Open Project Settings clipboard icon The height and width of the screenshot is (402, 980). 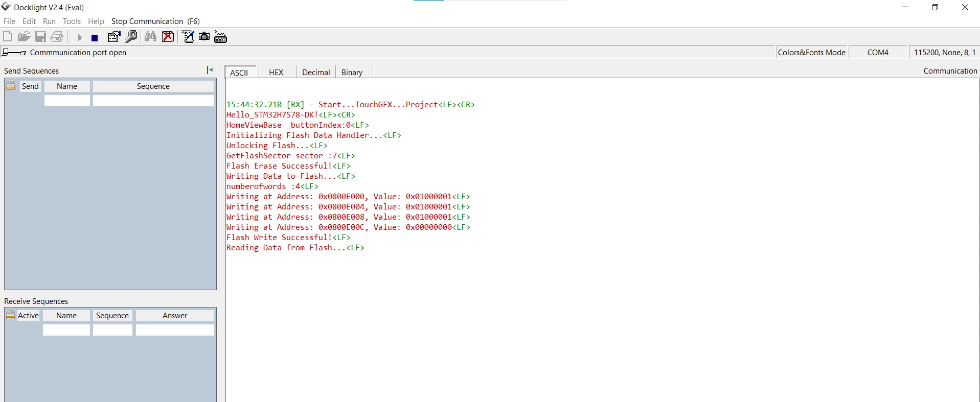(114, 37)
